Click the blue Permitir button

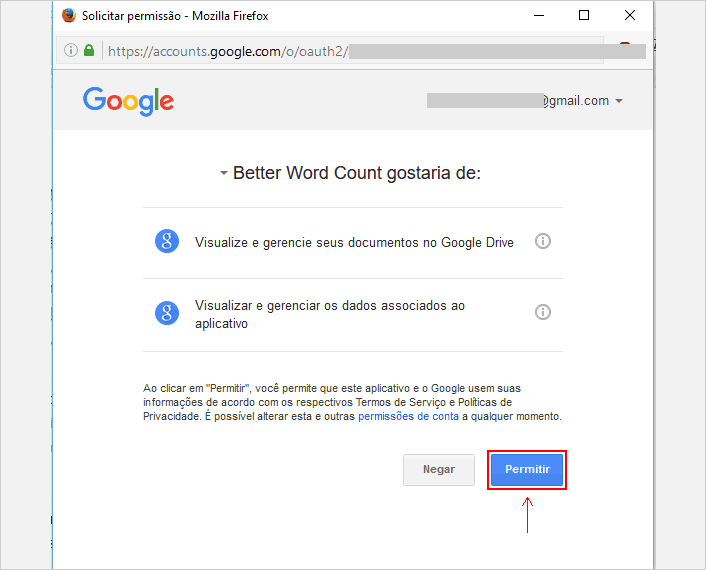tap(527, 470)
